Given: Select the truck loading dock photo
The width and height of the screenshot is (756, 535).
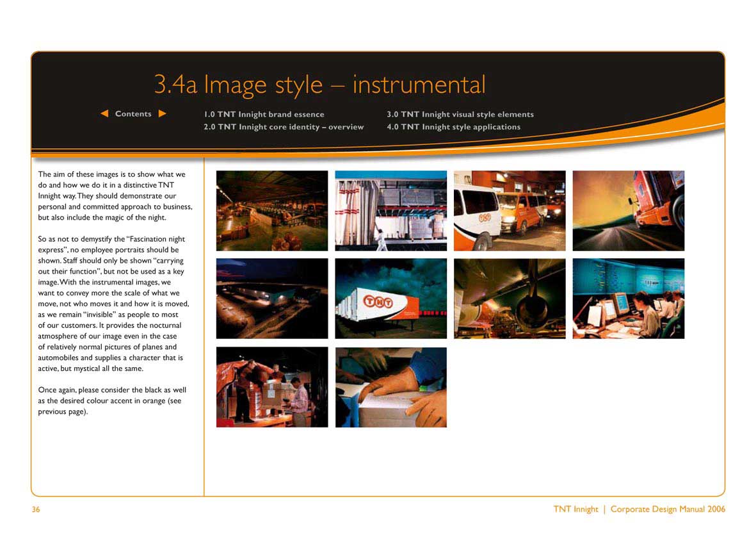Looking at the screenshot, I should (x=390, y=210).
